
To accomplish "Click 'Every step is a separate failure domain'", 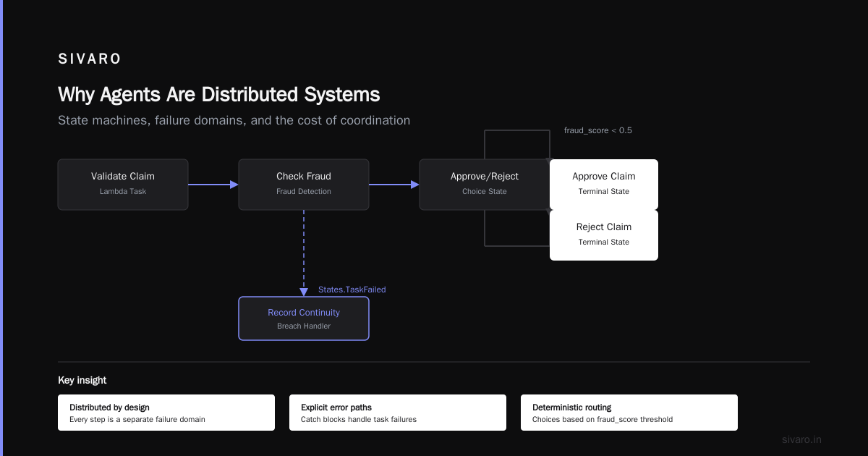I will [137, 419].
